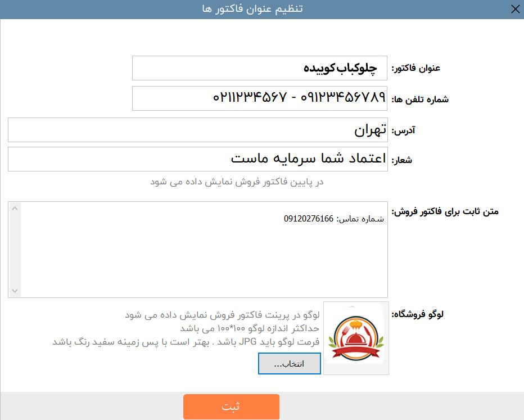Click the scroll down arrow in text area
The height and width of the screenshot is (420, 524).
pyautogui.click(x=15, y=291)
